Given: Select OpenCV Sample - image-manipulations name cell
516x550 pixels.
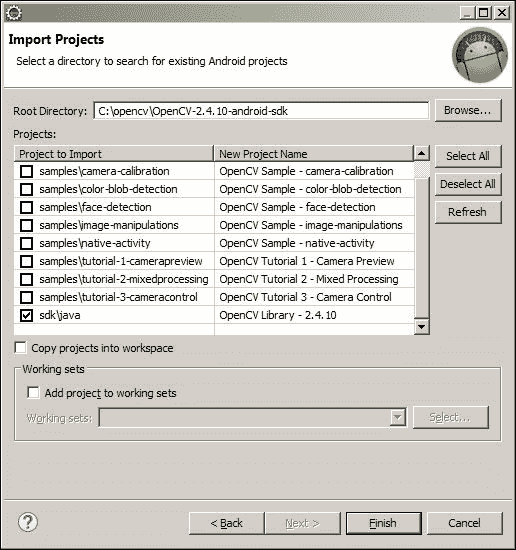Looking at the screenshot, I should pos(314,225).
